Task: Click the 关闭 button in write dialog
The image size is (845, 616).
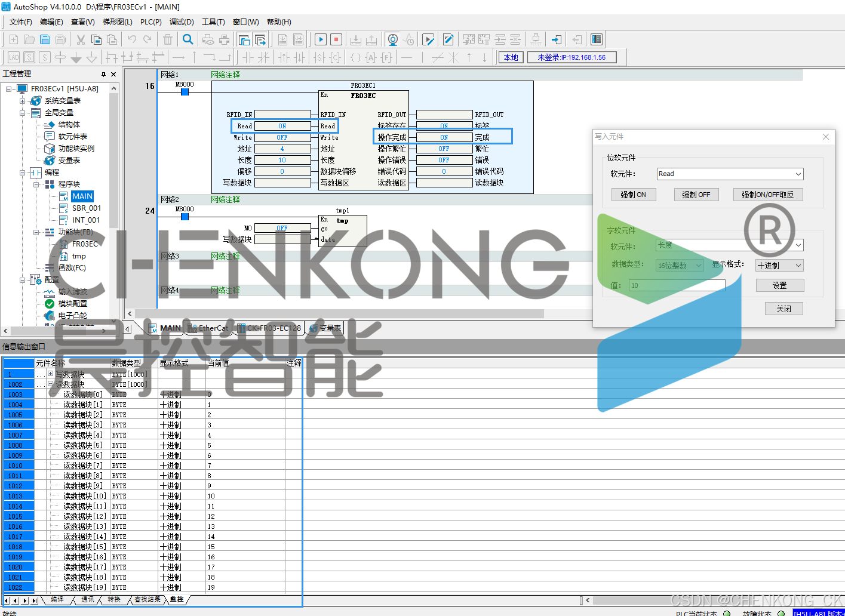Action: point(783,309)
